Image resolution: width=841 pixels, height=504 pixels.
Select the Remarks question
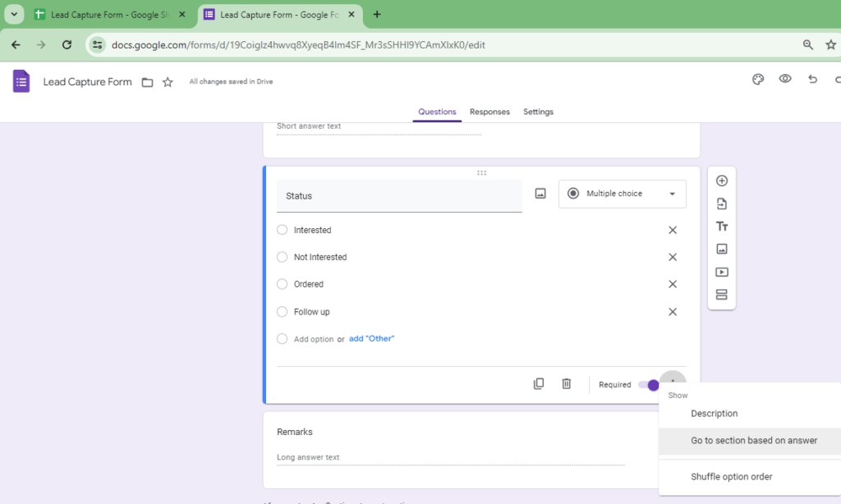click(462, 451)
